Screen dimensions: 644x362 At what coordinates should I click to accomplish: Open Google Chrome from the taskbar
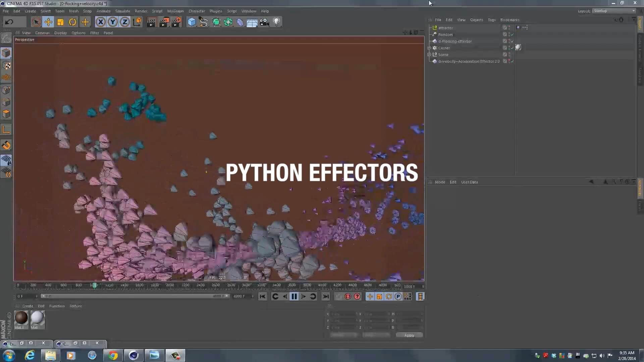tap(113, 355)
